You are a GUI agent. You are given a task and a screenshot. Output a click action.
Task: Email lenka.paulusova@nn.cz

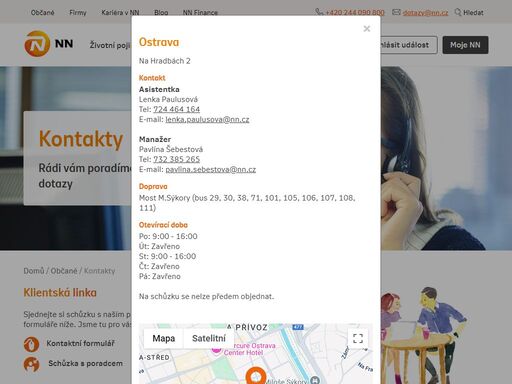[207, 119]
